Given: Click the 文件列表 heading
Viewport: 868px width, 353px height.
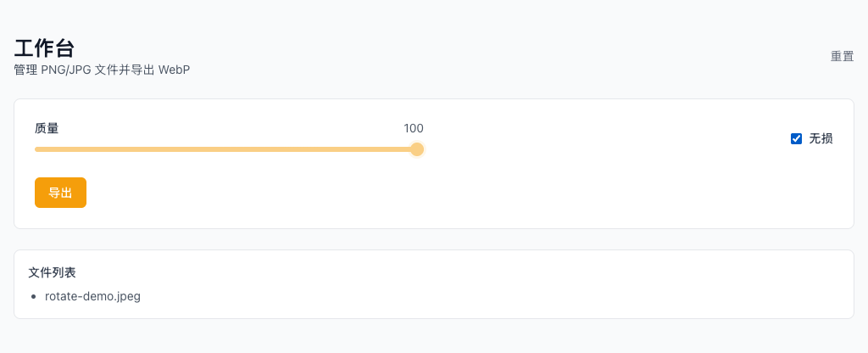Looking at the screenshot, I should point(52,272).
